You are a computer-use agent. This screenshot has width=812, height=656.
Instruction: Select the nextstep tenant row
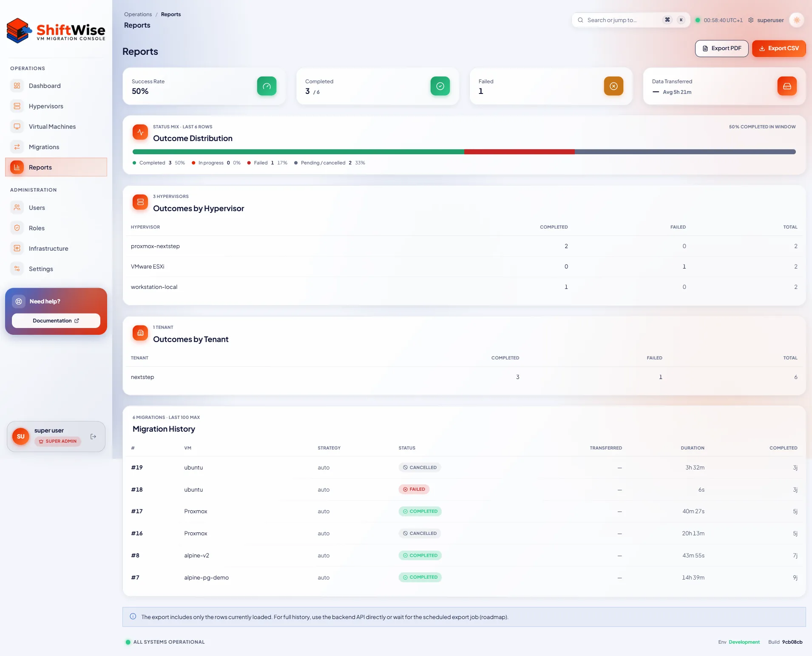[x=464, y=377]
